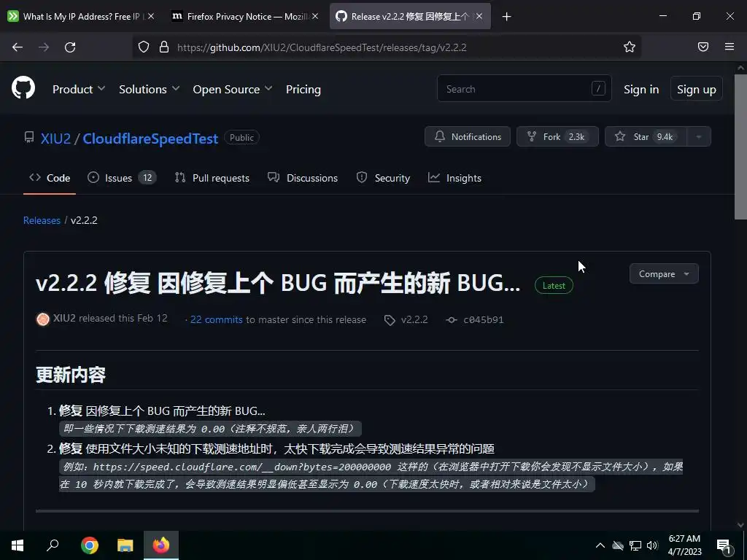The image size is (747, 560).
Task: Open Windows taskbar search
Action: pos(53,545)
